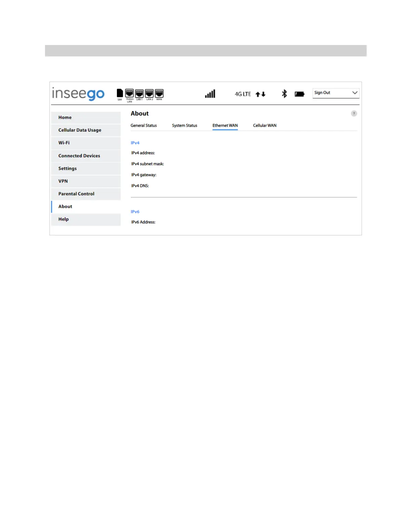Image resolution: width=411 pixels, height=532 pixels.
Task: Click the About page title
Action: [140, 114]
